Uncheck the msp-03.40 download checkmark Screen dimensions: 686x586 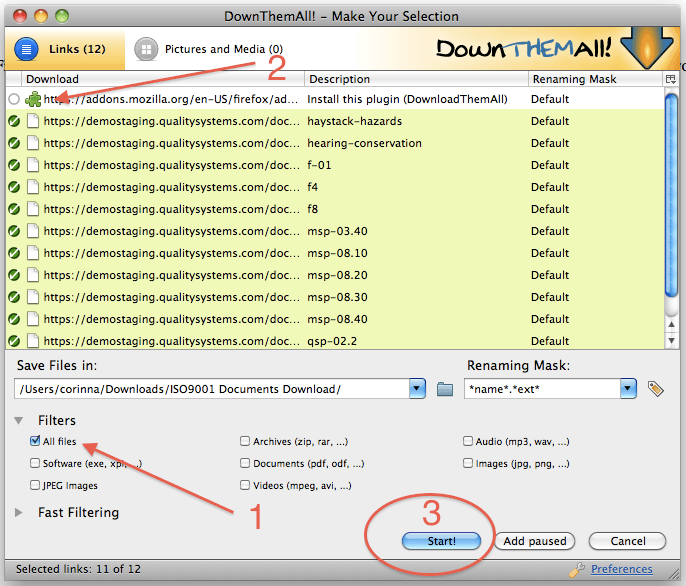coord(14,231)
